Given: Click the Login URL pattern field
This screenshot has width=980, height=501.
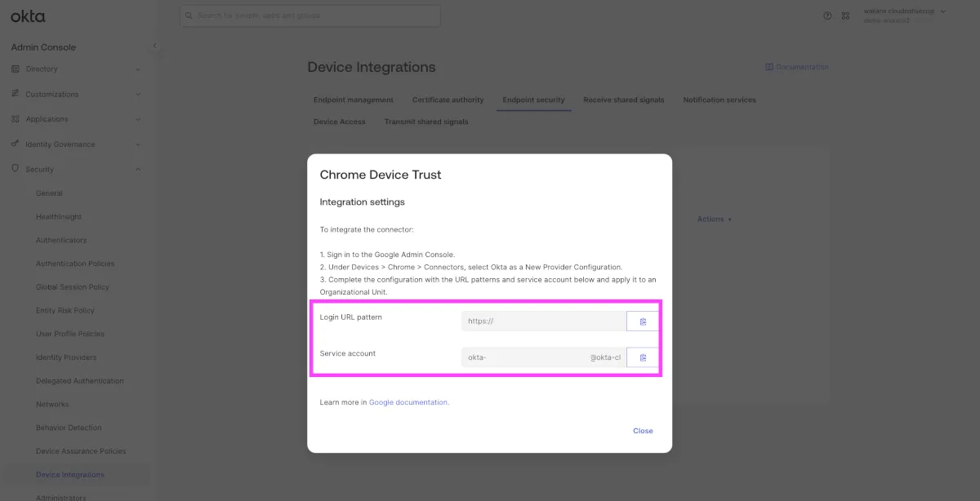Looking at the screenshot, I should [543, 321].
